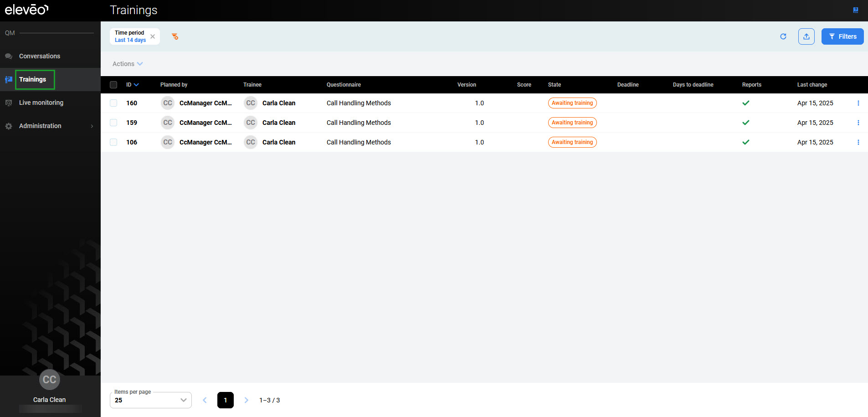Click the export upload icon button
This screenshot has width=868, height=417.
point(806,36)
